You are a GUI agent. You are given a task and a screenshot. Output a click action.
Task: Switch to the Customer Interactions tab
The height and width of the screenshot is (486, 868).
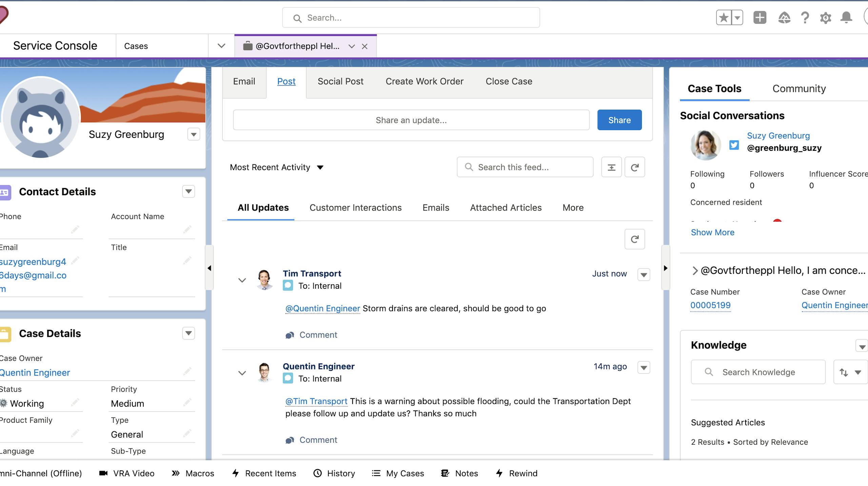355,207
